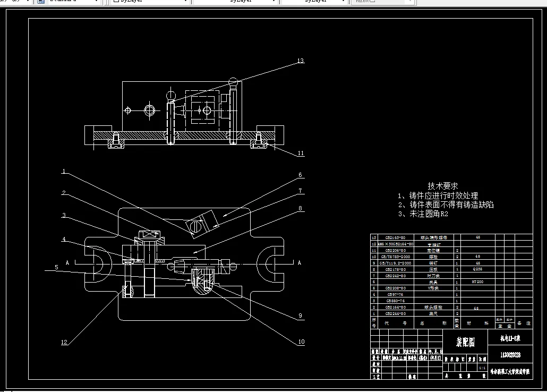Click the 定位键 name cell in parts list

(433, 250)
